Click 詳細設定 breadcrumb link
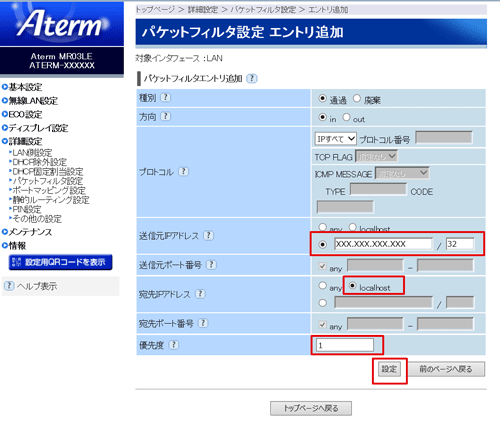The height and width of the screenshot is (432, 500). tap(203, 10)
